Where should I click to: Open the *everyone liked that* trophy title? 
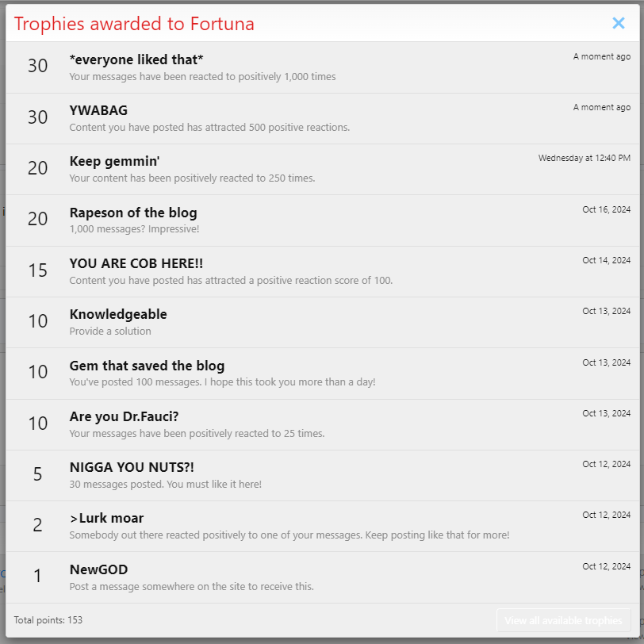tap(136, 59)
